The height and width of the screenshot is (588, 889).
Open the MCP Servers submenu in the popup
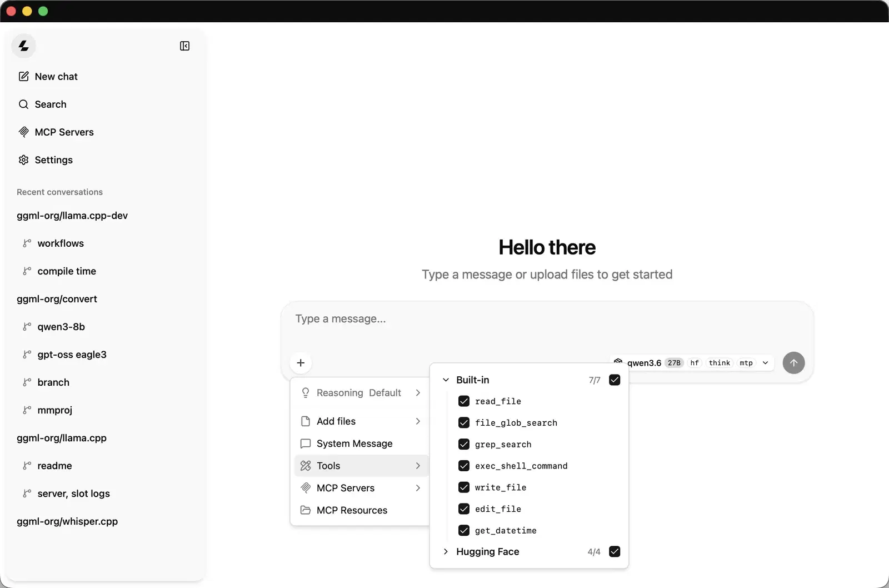[x=361, y=488]
